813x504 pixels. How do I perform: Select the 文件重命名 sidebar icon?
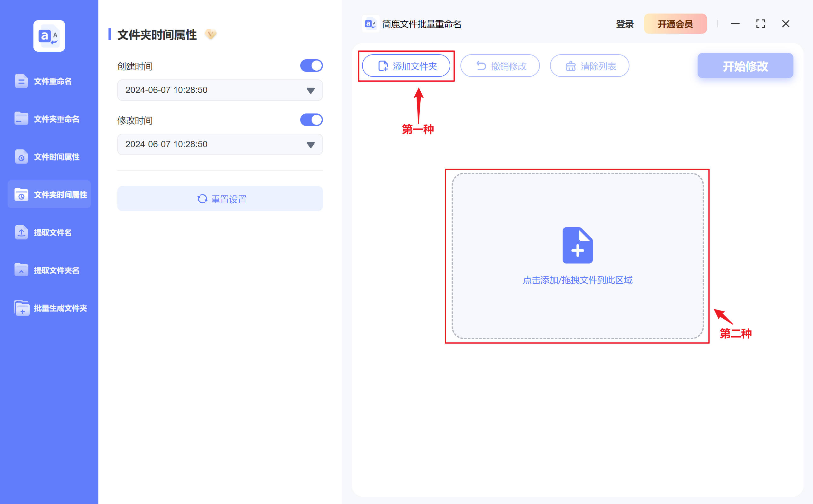click(49, 81)
